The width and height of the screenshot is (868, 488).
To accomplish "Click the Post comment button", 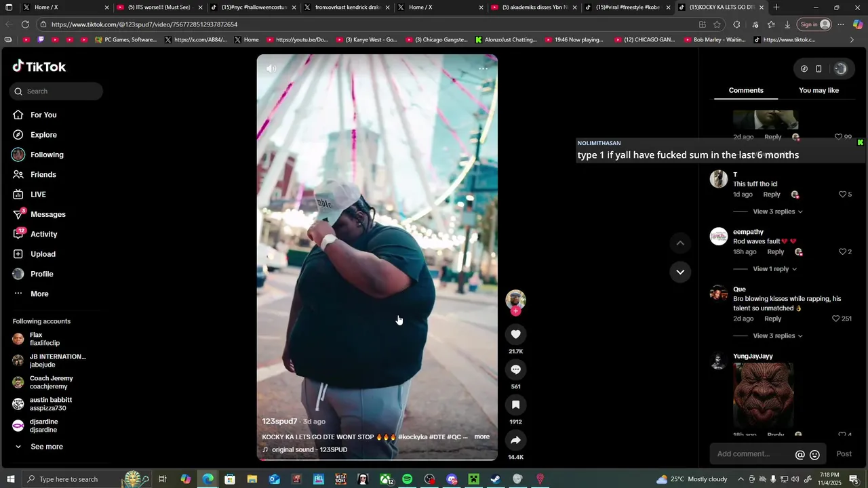I will click(844, 454).
